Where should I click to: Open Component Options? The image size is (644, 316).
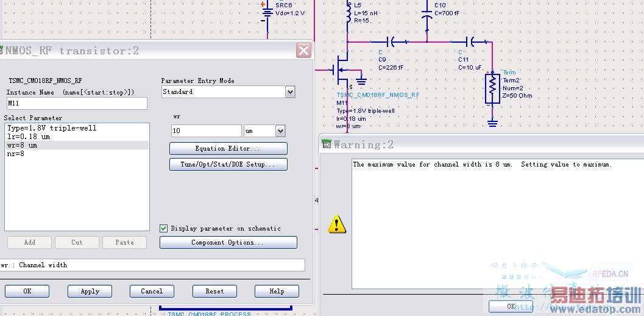(x=228, y=242)
